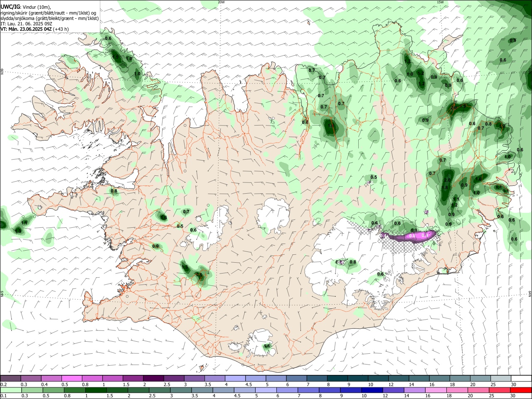Click the 'VT: Mán. 23.06.2025 04Z (+43 h)' text
The image size is (532, 399).
click(34, 29)
